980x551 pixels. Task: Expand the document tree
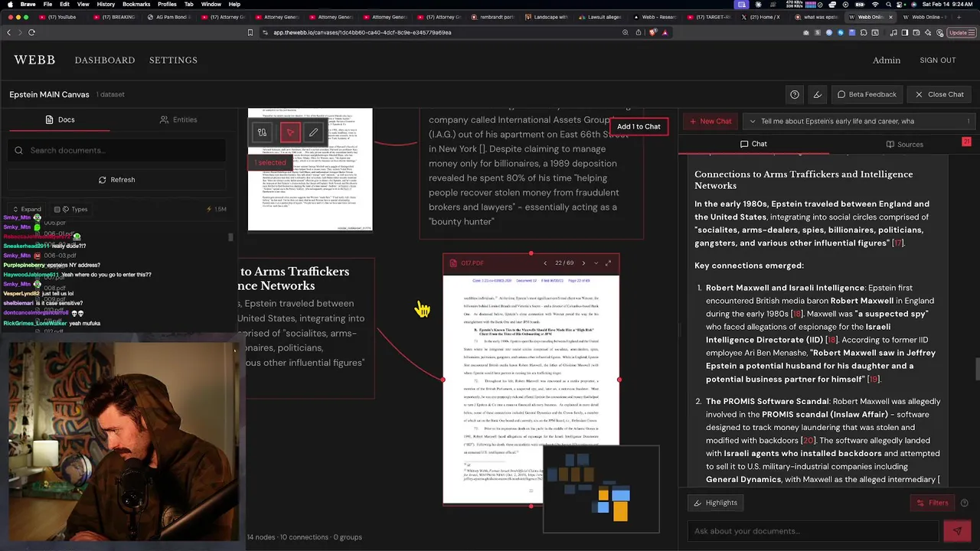[26, 209]
